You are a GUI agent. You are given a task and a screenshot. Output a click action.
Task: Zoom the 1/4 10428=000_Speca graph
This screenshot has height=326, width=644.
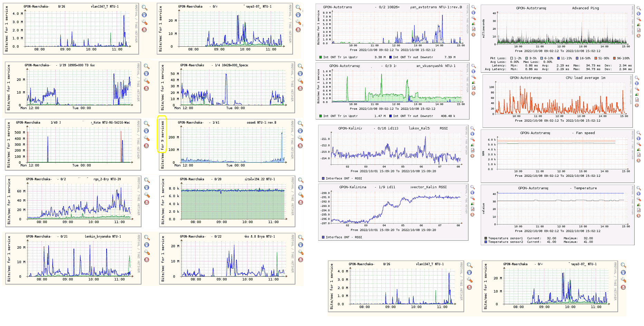(x=301, y=66)
